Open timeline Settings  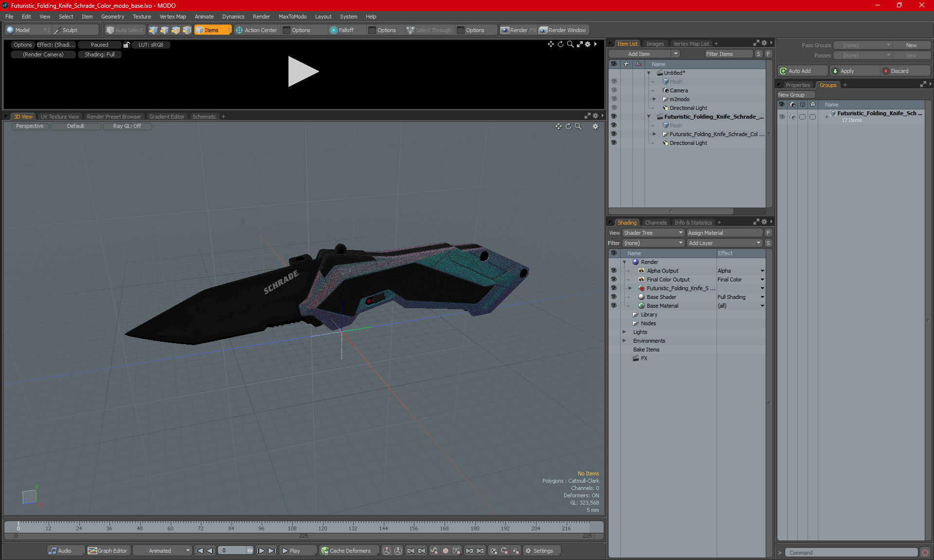coord(541,551)
